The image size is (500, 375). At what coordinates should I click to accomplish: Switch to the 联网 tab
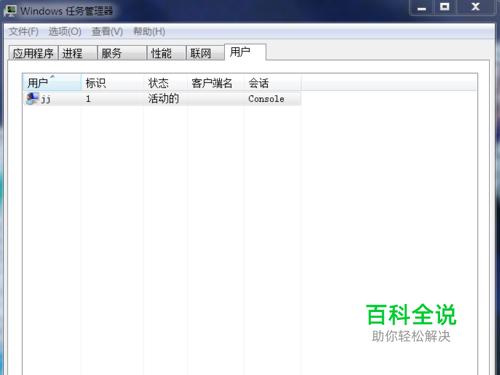click(x=205, y=53)
